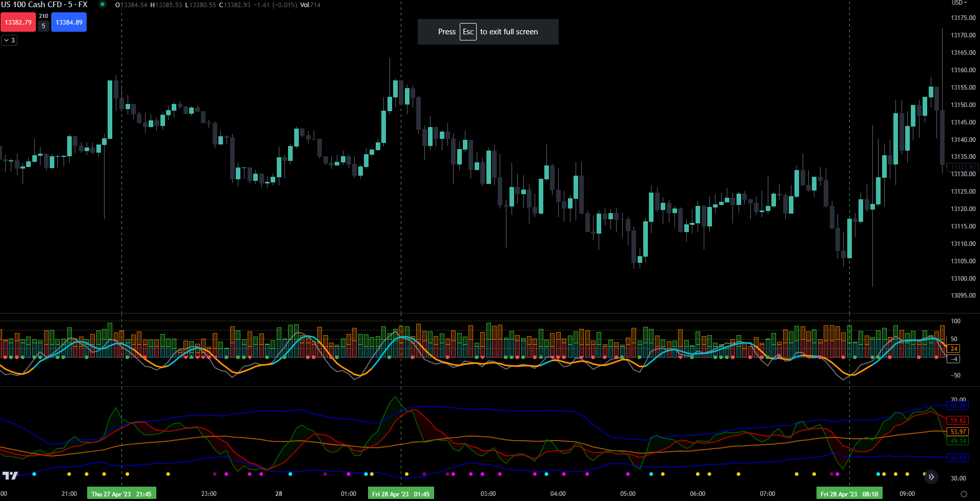
Task: Click the market status indicator dot
Action: (x=103, y=5)
